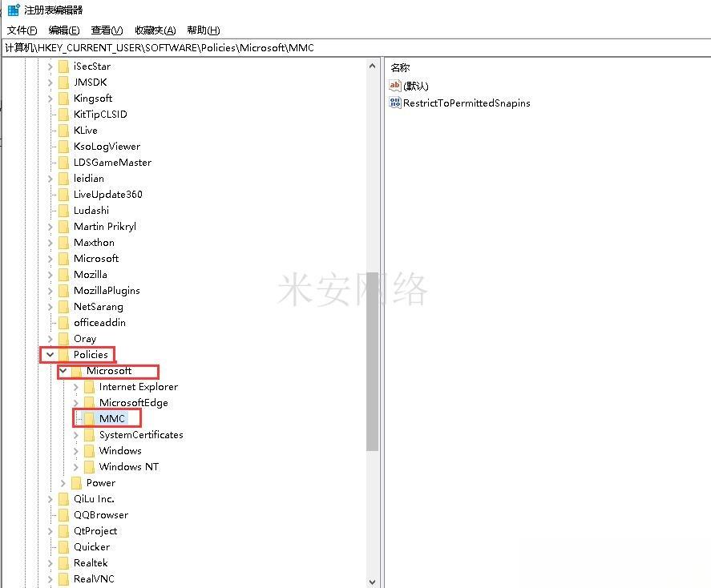Expand the Kingsoft key

click(x=50, y=99)
